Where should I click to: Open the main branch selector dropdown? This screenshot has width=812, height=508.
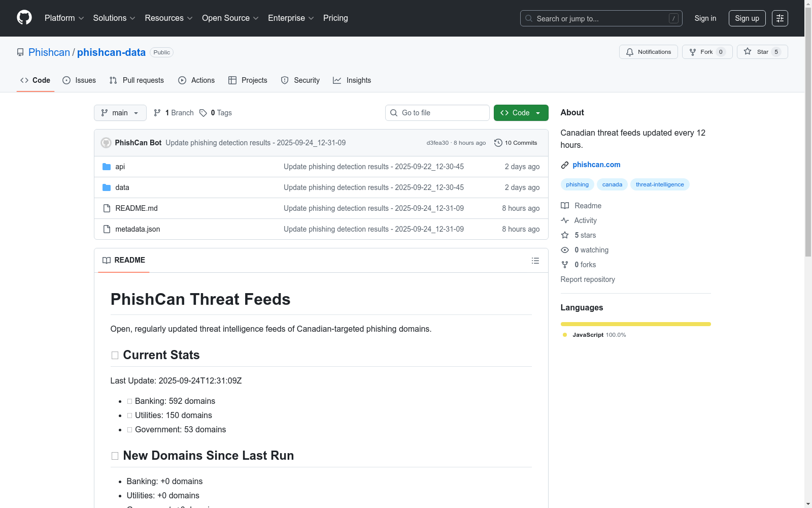click(120, 113)
